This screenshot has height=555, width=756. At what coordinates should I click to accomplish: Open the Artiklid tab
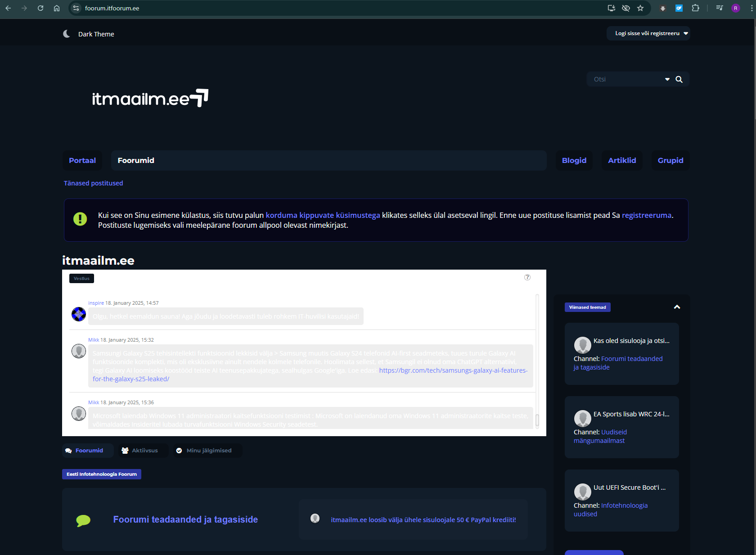pos(622,160)
